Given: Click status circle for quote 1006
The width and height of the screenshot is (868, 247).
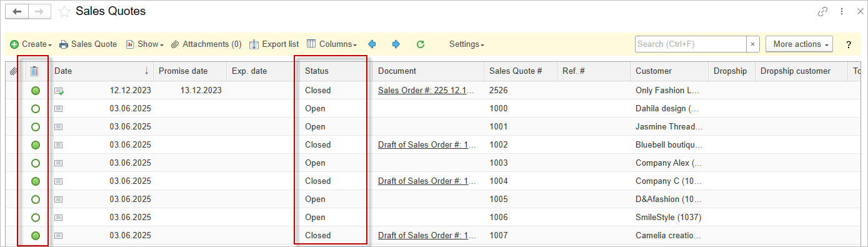Looking at the screenshot, I should tap(36, 218).
